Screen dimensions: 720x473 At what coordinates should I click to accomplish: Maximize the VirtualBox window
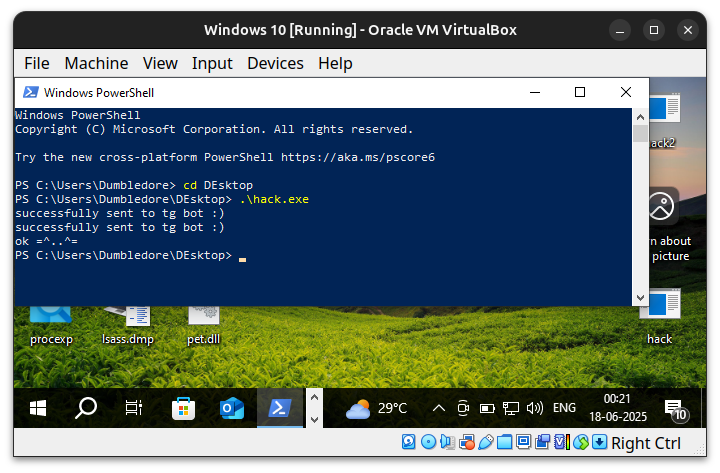point(654,30)
